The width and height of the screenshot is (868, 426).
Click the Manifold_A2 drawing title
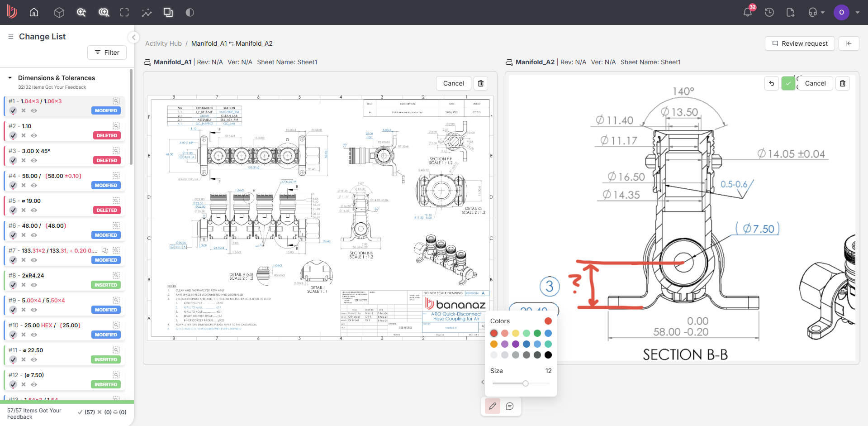pyautogui.click(x=535, y=62)
